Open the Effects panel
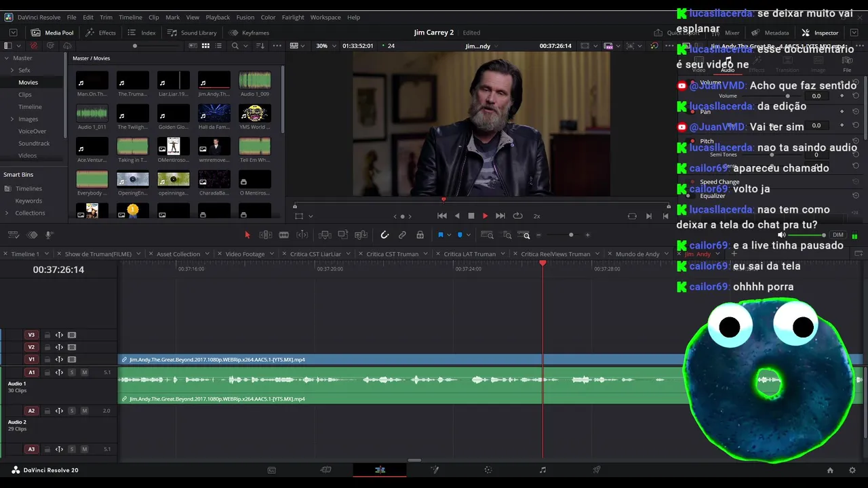The height and width of the screenshot is (488, 868). pyautogui.click(x=100, y=33)
